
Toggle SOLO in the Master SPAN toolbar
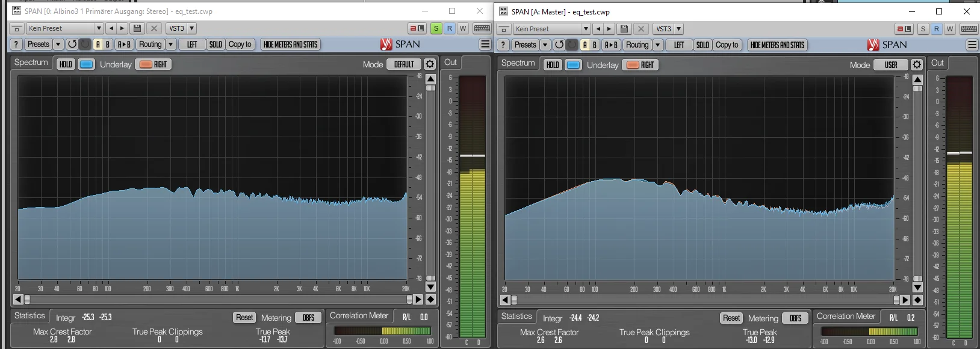tap(702, 45)
